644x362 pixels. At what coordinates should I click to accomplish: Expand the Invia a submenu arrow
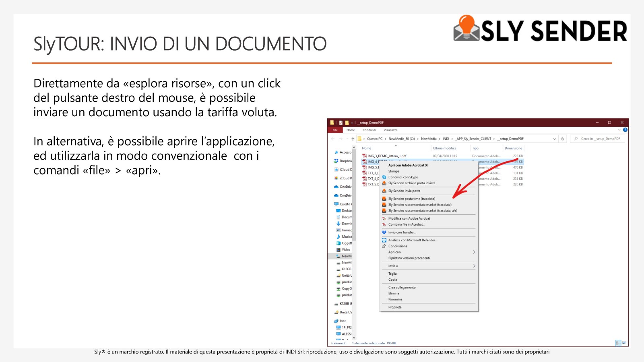(474, 266)
